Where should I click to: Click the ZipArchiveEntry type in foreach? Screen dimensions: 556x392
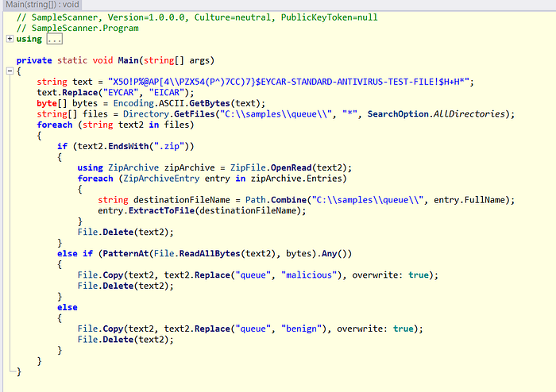(154, 179)
